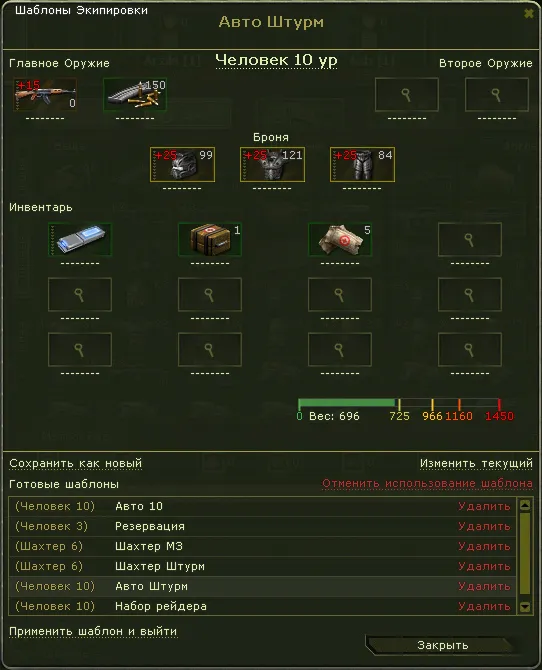Select the helmet armor slot with 99
Image resolution: width=542 pixels, height=670 pixels.
183,165
